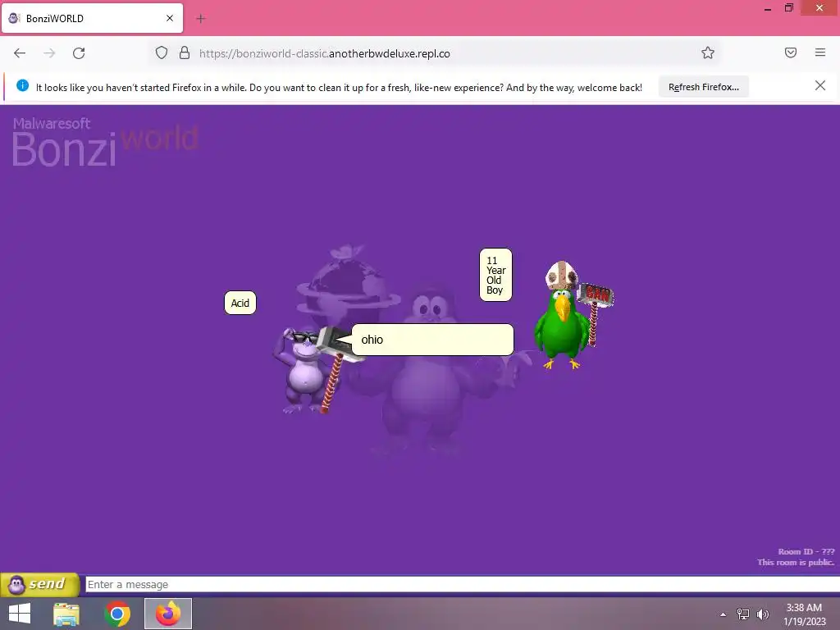Open the Windows Start menu
840x630 pixels.
[20, 614]
